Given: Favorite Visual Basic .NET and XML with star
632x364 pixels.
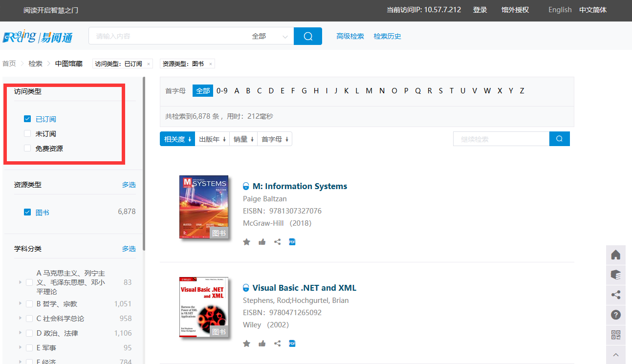Looking at the screenshot, I should (x=247, y=343).
